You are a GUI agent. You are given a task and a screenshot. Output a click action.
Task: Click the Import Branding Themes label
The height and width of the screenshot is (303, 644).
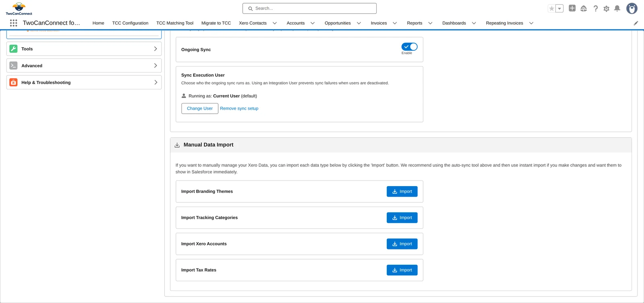[x=207, y=191]
